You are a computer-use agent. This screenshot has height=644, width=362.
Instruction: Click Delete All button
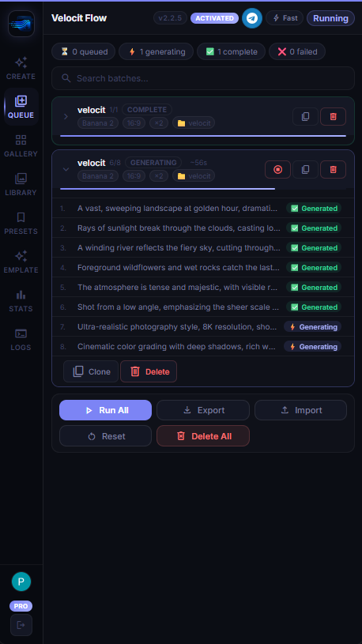point(203,436)
